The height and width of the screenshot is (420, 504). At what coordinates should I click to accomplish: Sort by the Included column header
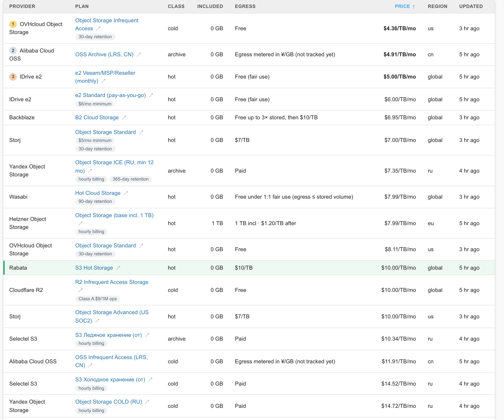click(x=210, y=7)
